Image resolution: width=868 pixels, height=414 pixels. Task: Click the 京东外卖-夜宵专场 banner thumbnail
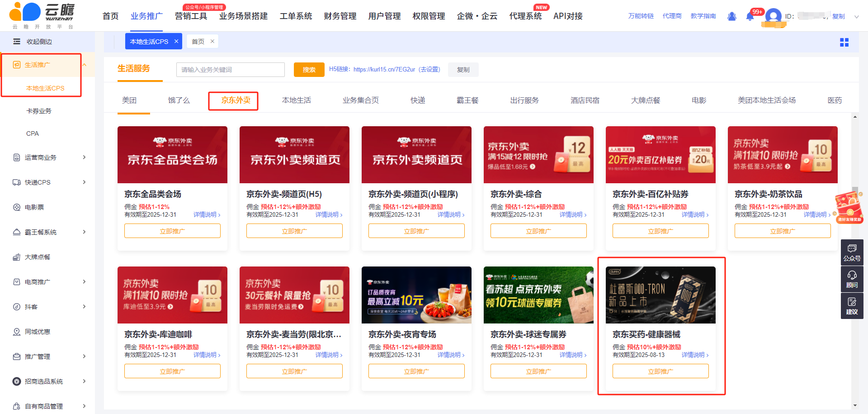(416, 295)
